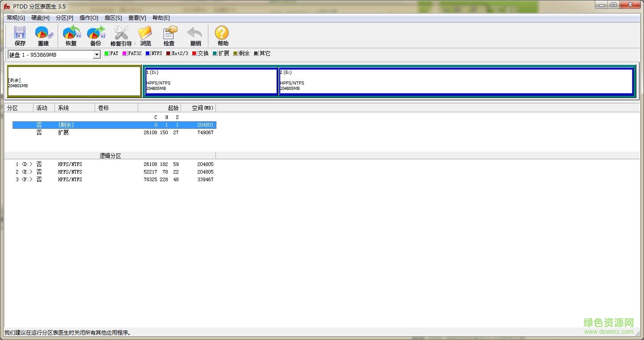
Task: Open the 硬盘[H] menu
Action: pyautogui.click(x=40, y=18)
